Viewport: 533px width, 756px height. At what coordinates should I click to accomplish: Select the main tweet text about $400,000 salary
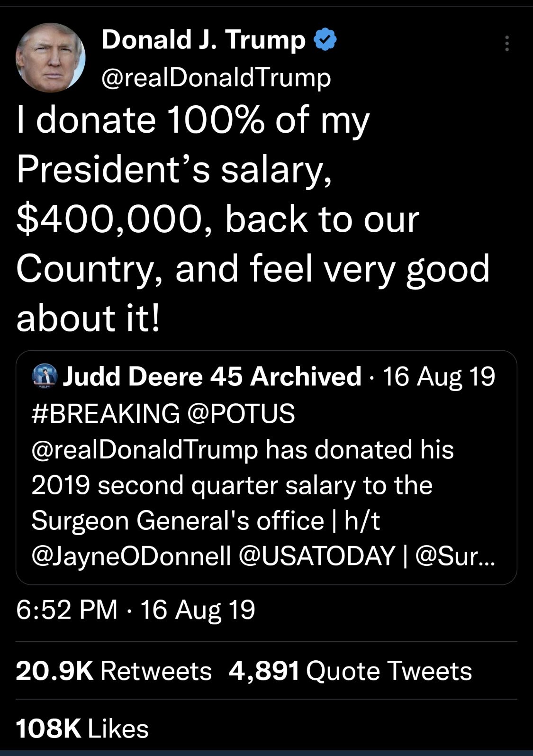coord(253,219)
